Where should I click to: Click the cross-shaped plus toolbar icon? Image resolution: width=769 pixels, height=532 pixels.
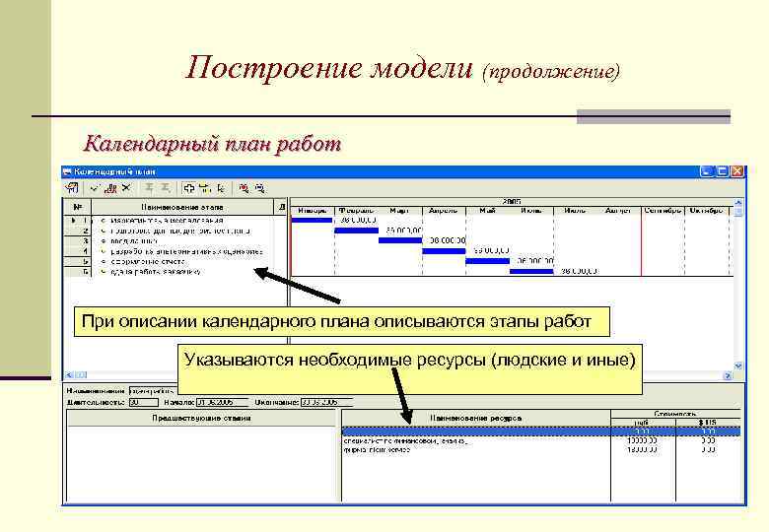(x=189, y=188)
